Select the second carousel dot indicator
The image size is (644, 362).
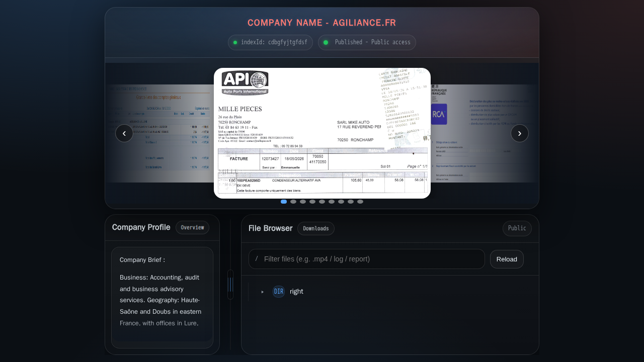(x=293, y=202)
